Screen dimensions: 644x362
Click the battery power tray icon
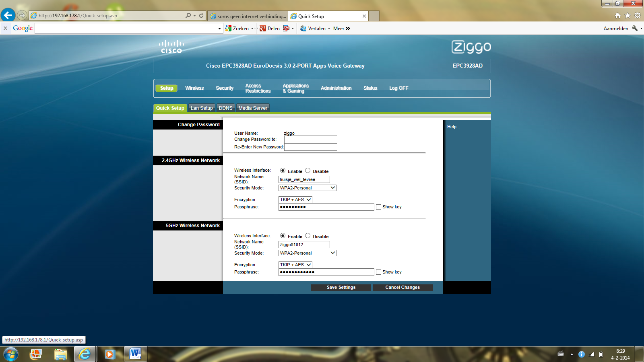601,354
